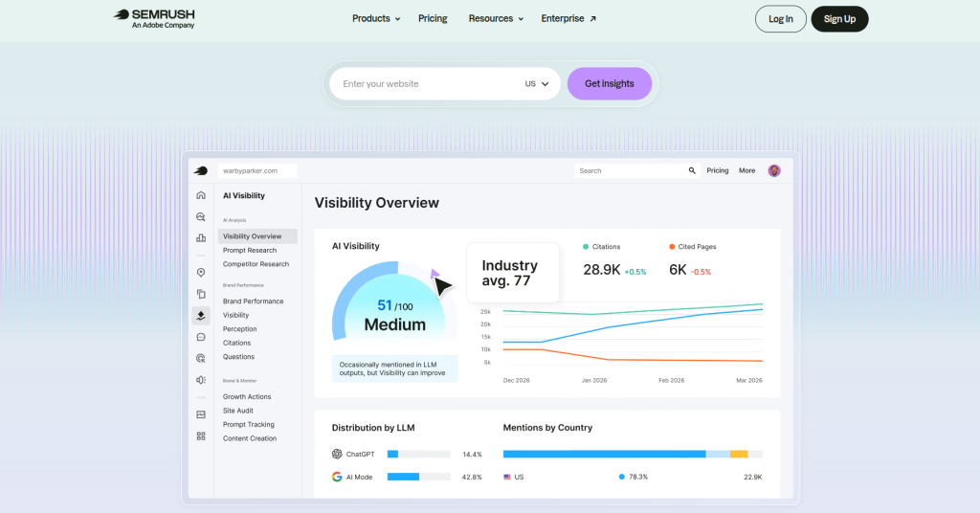The image size is (980, 513).
Task: Click the orange Cited Pages legend dot
Action: coord(672,247)
